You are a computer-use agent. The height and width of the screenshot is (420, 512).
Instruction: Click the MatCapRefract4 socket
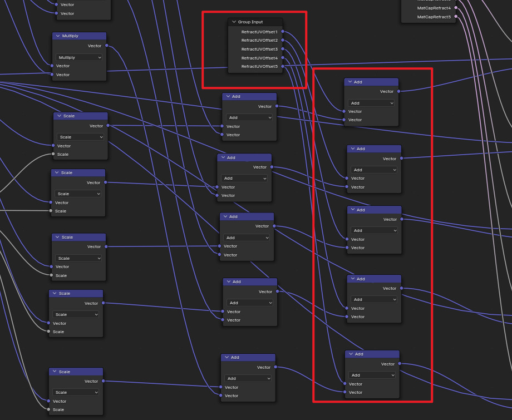pos(456,8)
